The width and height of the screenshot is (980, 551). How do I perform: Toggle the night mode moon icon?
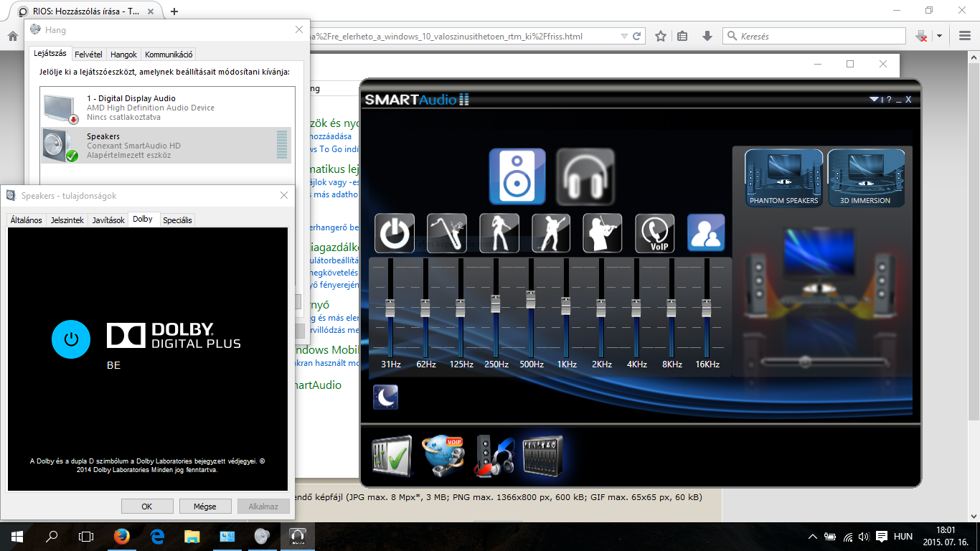pos(386,397)
